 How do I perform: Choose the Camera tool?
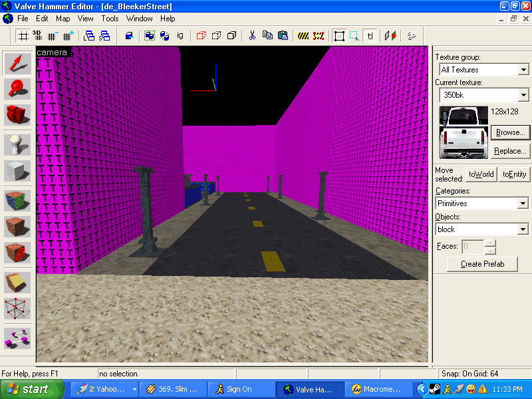[17, 114]
